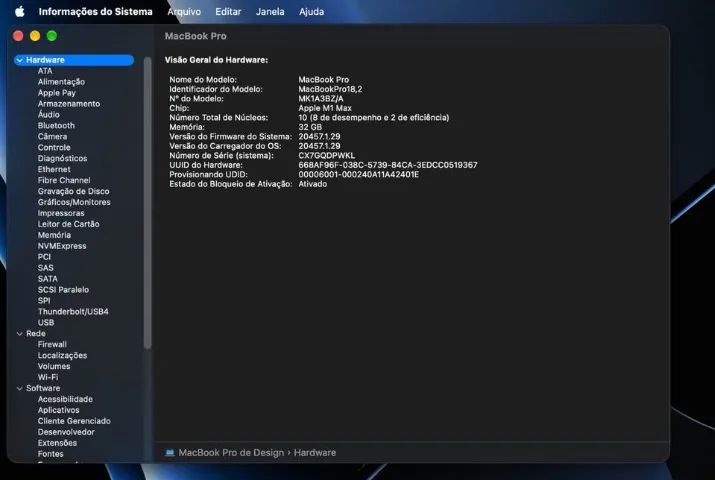
Task: Open the Arquivo menu
Action: pyautogui.click(x=184, y=11)
